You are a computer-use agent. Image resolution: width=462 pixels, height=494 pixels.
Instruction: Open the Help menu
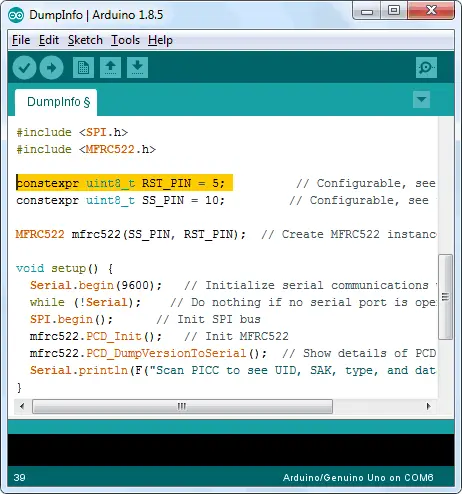tap(160, 40)
